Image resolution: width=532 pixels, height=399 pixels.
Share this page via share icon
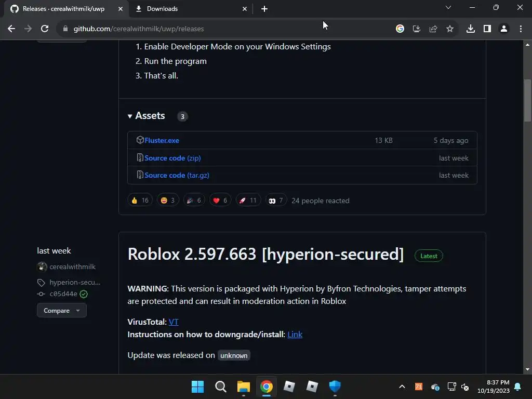click(x=433, y=29)
